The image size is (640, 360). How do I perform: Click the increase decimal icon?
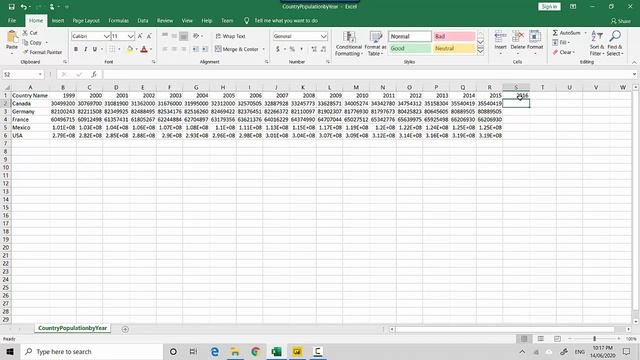(314, 49)
